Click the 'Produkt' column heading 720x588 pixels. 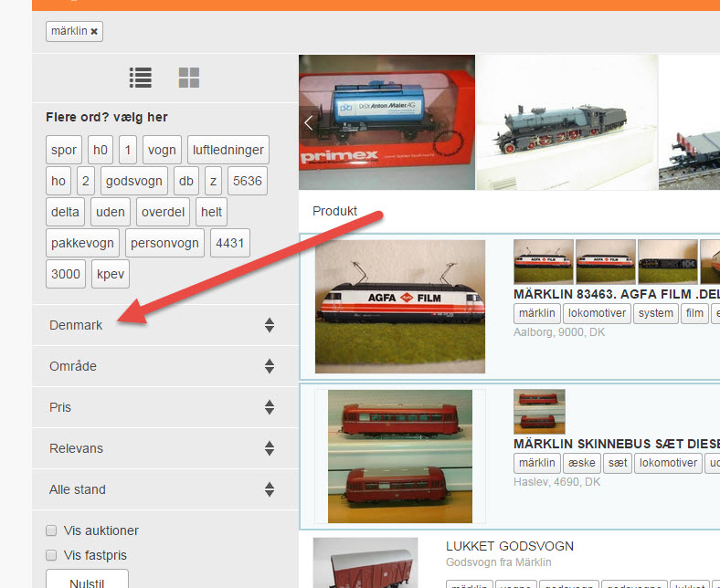[x=334, y=211]
